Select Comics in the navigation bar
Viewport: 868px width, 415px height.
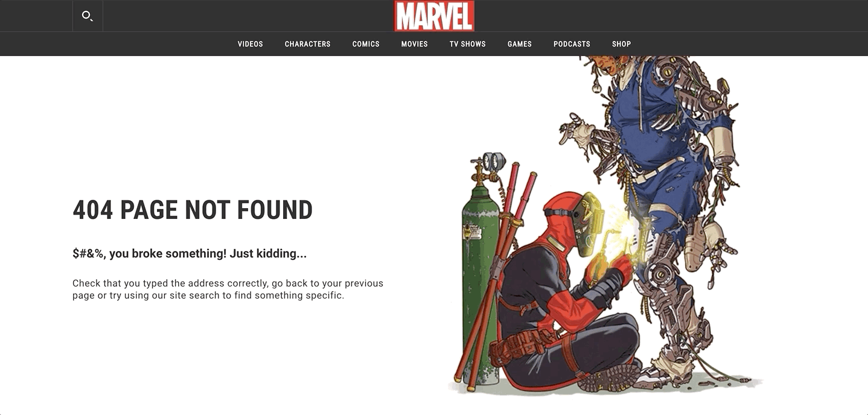pyautogui.click(x=366, y=44)
